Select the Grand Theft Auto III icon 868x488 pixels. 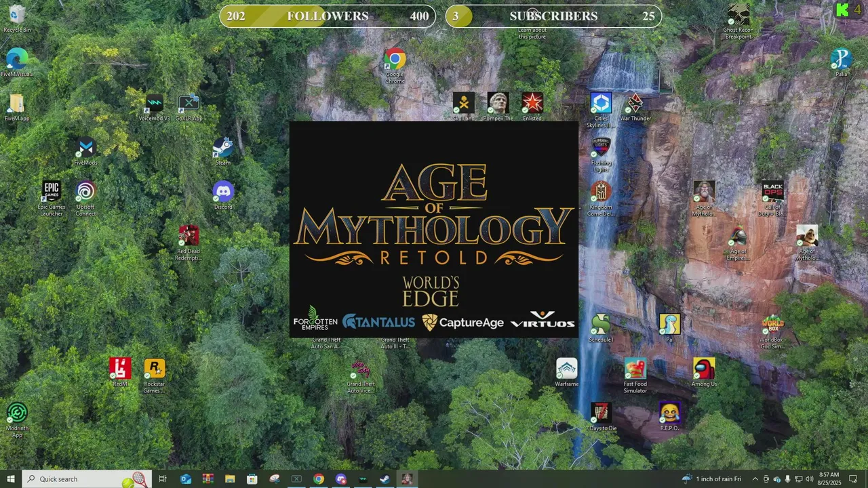[x=395, y=343]
